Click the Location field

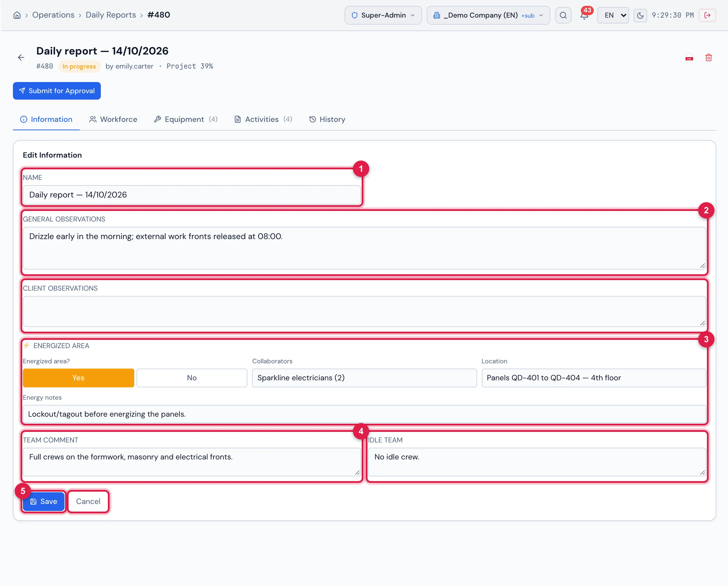click(x=593, y=378)
